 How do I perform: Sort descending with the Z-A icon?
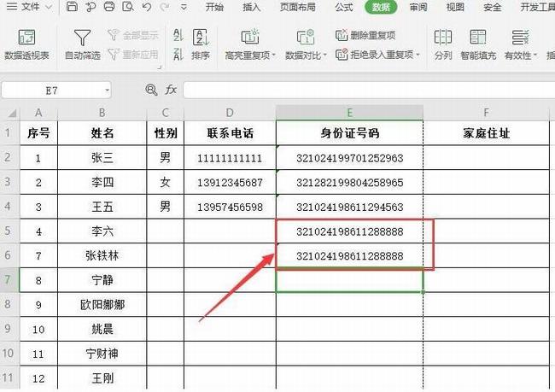point(178,54)
